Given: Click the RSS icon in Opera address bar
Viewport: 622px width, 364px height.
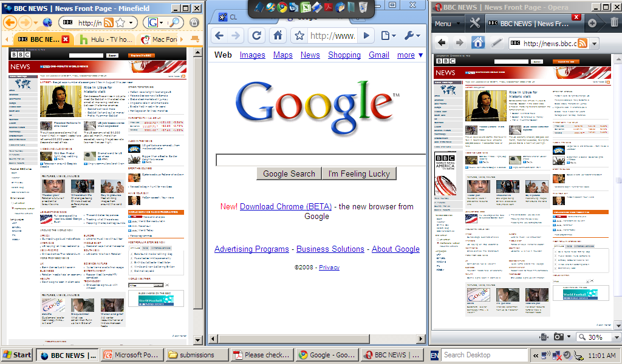Looking at the screenshot, I should pyautogui.click(x=583, y=43).
